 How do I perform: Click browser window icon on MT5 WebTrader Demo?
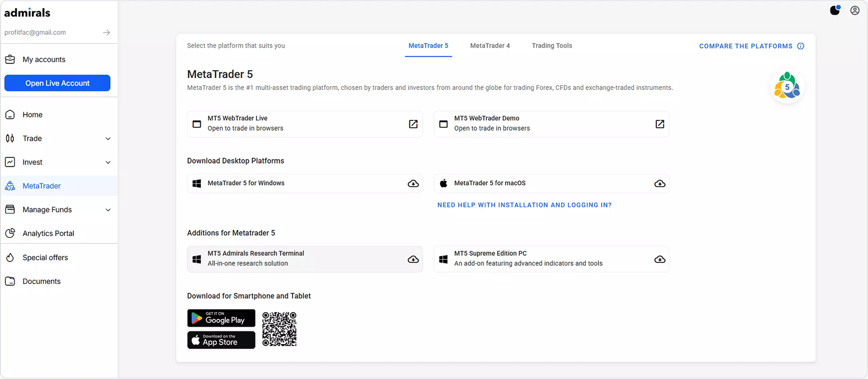pos(444,124)
